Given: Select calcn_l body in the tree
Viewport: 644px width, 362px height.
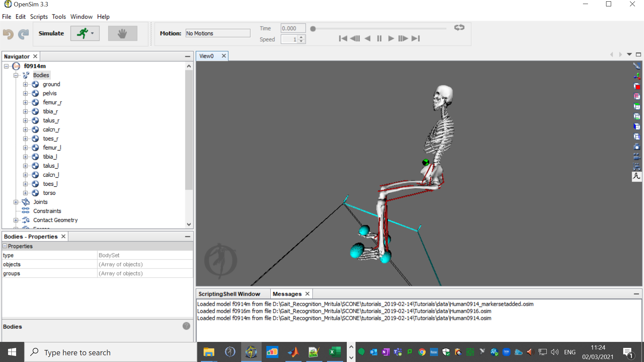Looking at the screenshot, I should (51, 175).
